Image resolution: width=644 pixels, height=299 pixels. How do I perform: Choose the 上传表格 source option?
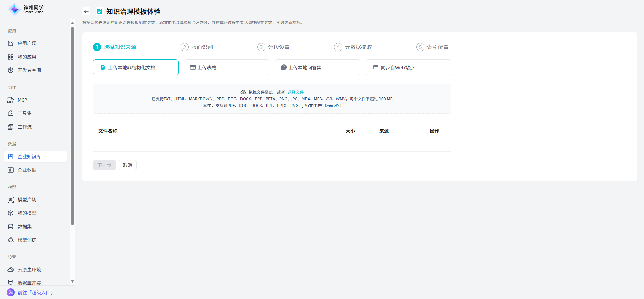pos(226,67)
